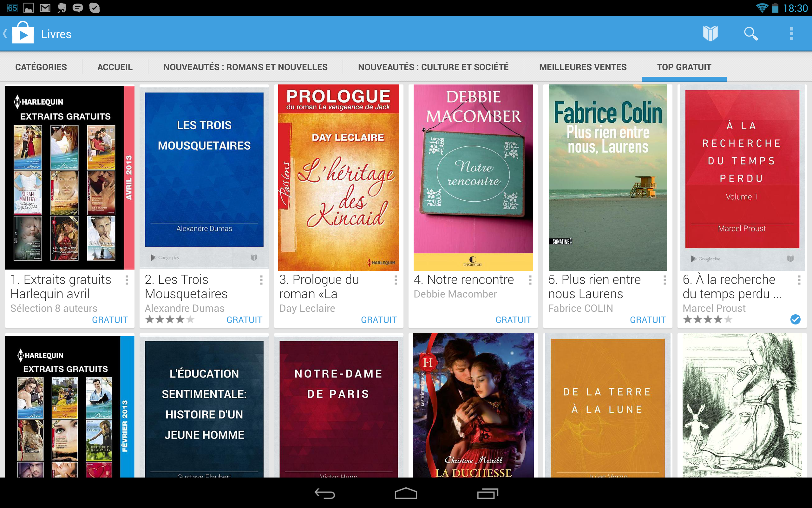Switch to Meilleures ventes tab
The height and width of the screenshot is (508, 812).
point(583,67)
